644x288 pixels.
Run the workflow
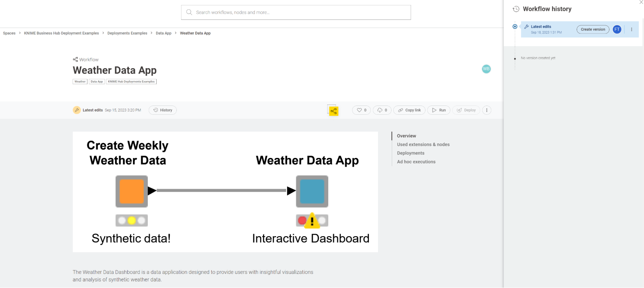pyautogui.click(x=438, y=110)
